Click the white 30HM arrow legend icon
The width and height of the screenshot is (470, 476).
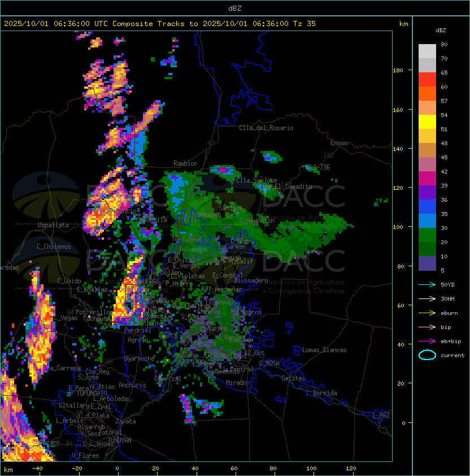click(427, 299)
